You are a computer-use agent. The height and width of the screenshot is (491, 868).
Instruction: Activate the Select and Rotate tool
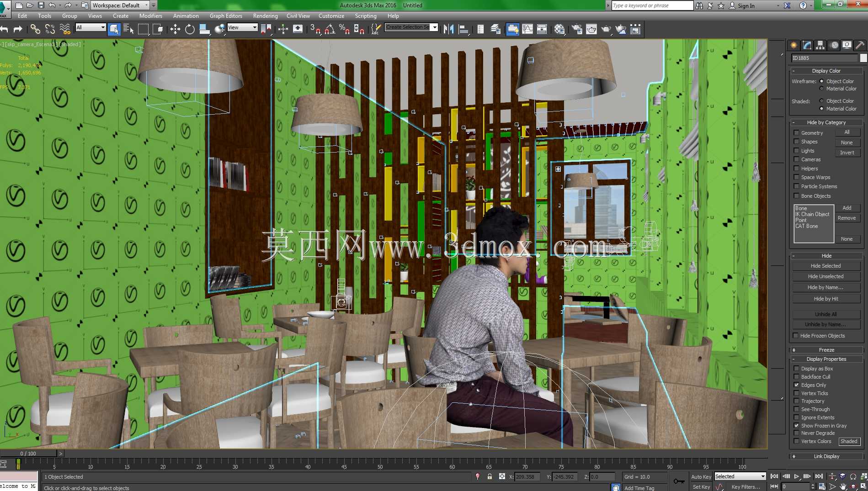click(x=190, y=29)
